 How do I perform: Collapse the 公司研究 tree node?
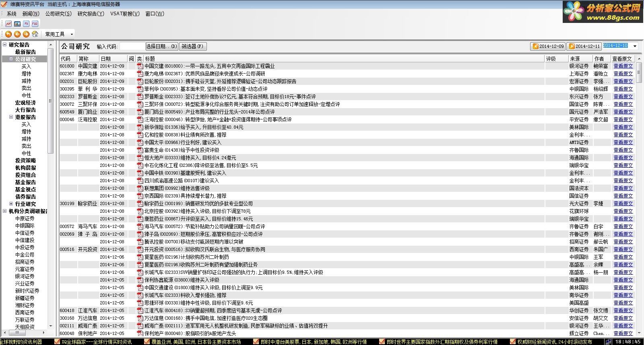[11, 59]
